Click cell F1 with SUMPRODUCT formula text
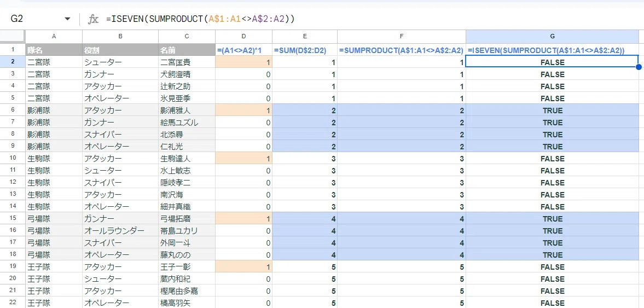Screen dimensions: 644x308 (x=402, y=50)
